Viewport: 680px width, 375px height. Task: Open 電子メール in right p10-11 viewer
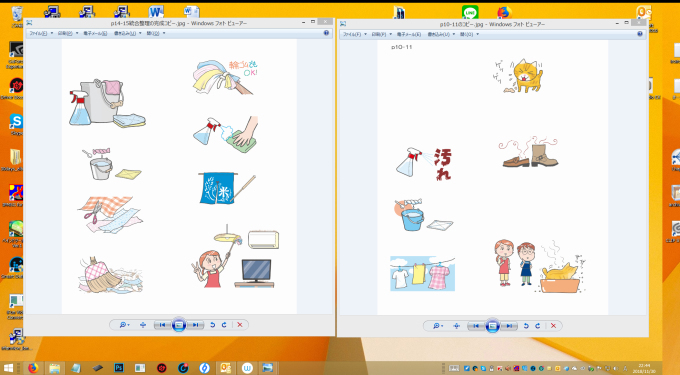tap(409, 34)
